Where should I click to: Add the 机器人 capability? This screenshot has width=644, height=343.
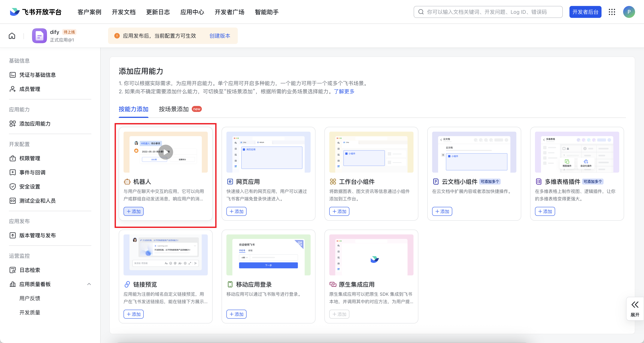pos(133,211)
